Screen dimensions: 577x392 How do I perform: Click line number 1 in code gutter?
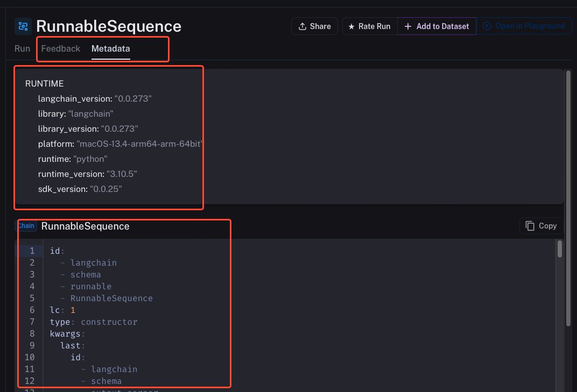pos(32,251)
